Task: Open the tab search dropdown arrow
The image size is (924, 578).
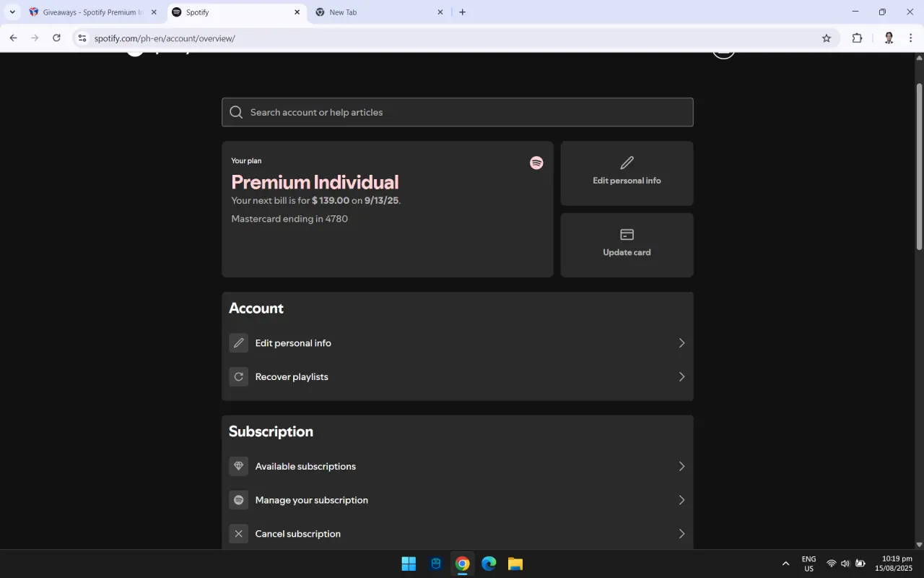Action: tap(12, 12)
